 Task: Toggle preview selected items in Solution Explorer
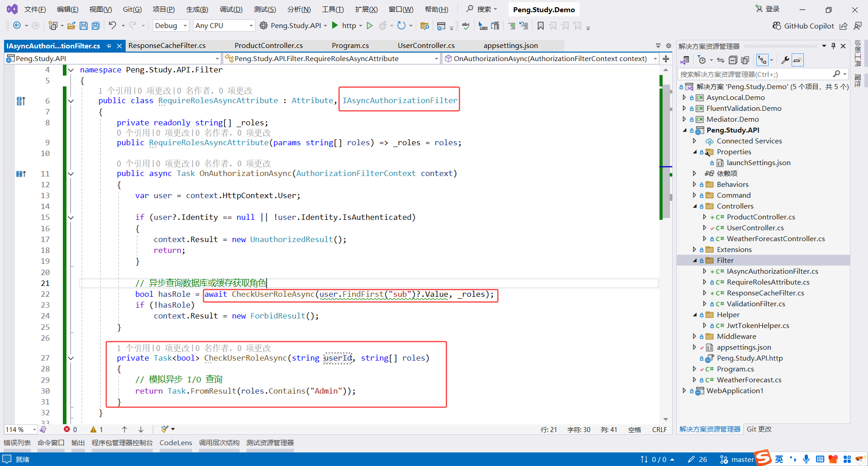tap(797, 60)
